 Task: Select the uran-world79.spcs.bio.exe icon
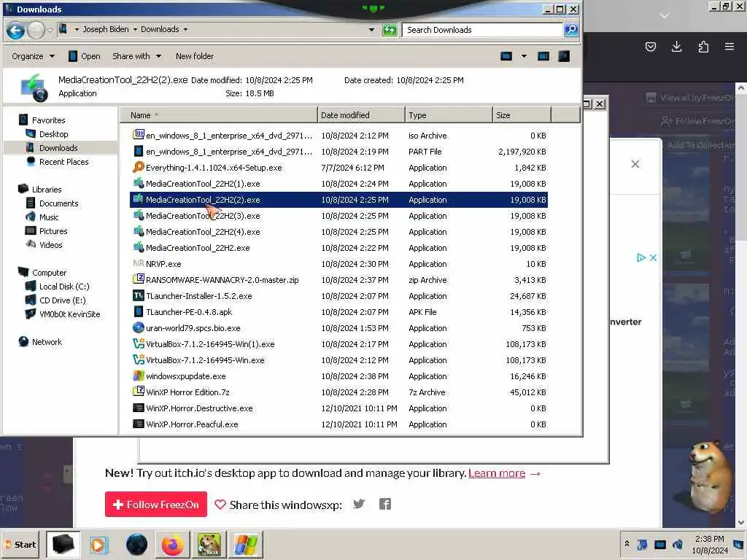tap(138, 327)
